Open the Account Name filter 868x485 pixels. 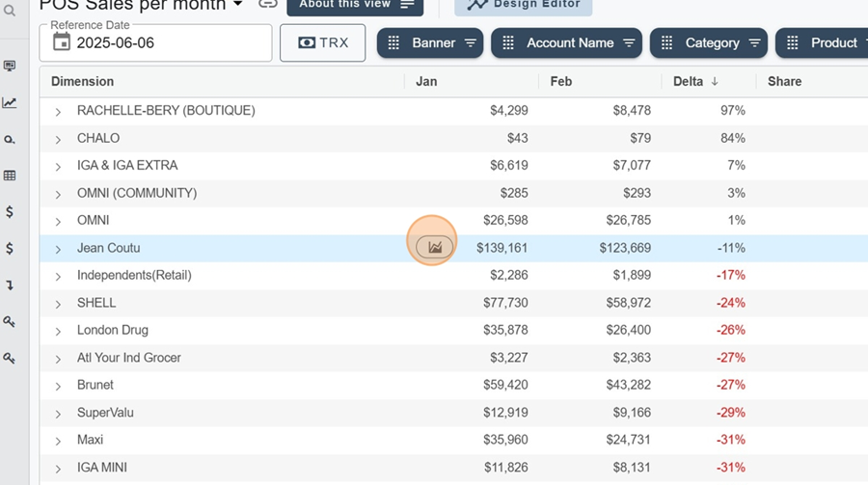point(566,42)
